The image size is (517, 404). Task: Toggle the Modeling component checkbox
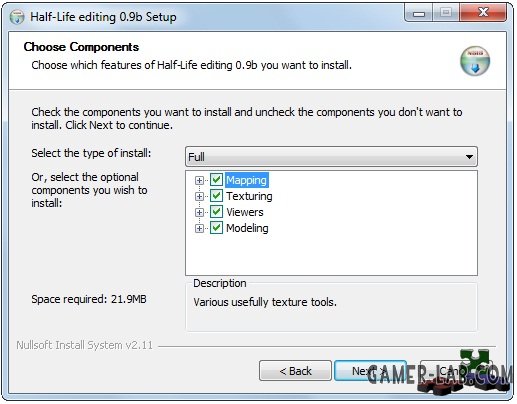click(216, 228)
